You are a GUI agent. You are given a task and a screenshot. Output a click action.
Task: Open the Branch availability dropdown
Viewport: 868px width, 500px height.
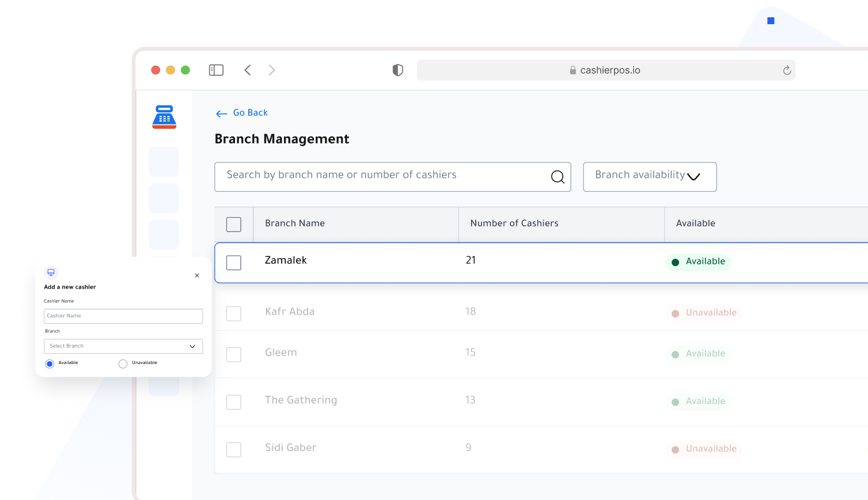click(650, 177)
